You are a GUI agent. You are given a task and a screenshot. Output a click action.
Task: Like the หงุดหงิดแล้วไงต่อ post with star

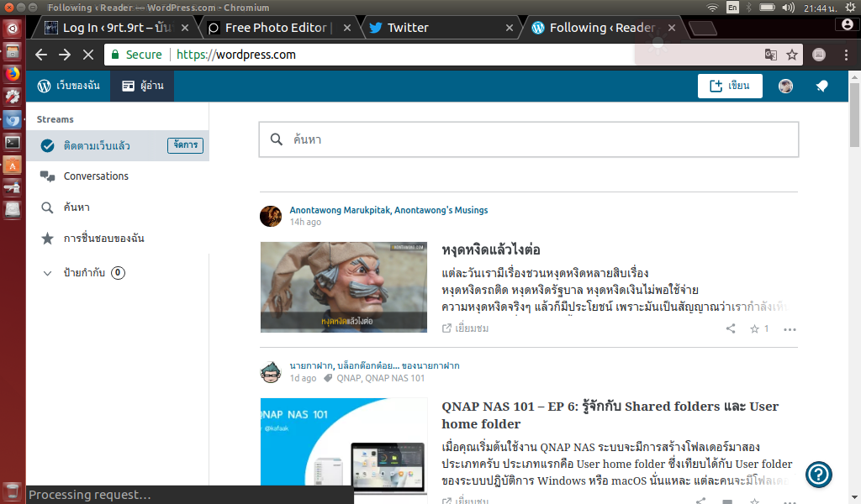pos(755,329)
